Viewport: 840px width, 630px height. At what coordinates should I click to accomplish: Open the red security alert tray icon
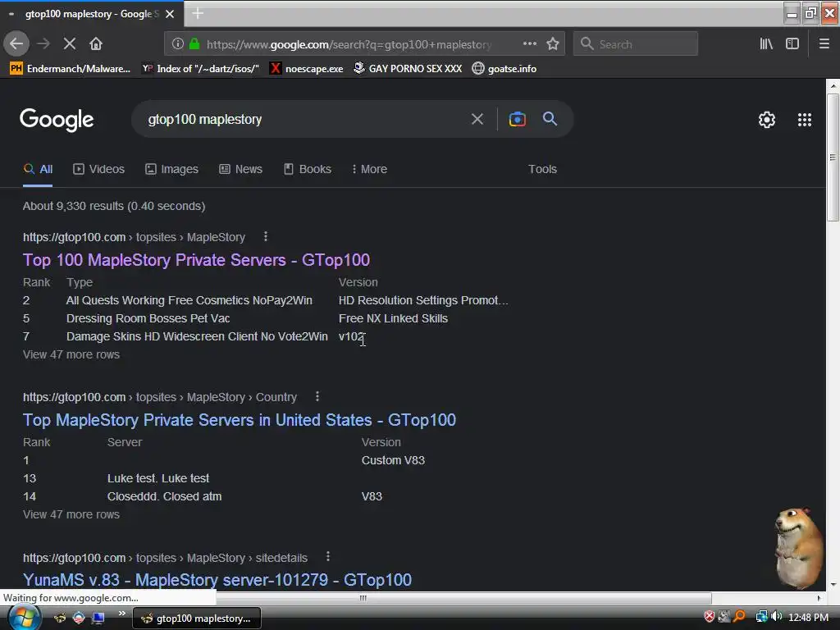pyautogui.click(x=710, y=617)
